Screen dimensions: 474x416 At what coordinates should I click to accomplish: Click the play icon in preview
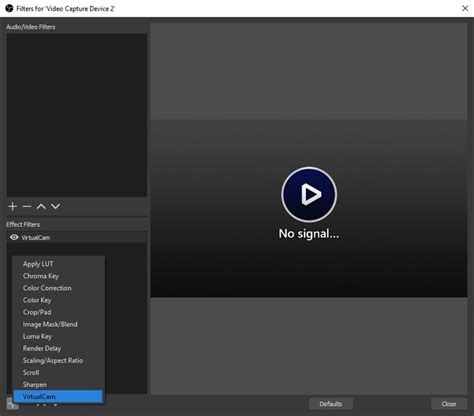309,195
